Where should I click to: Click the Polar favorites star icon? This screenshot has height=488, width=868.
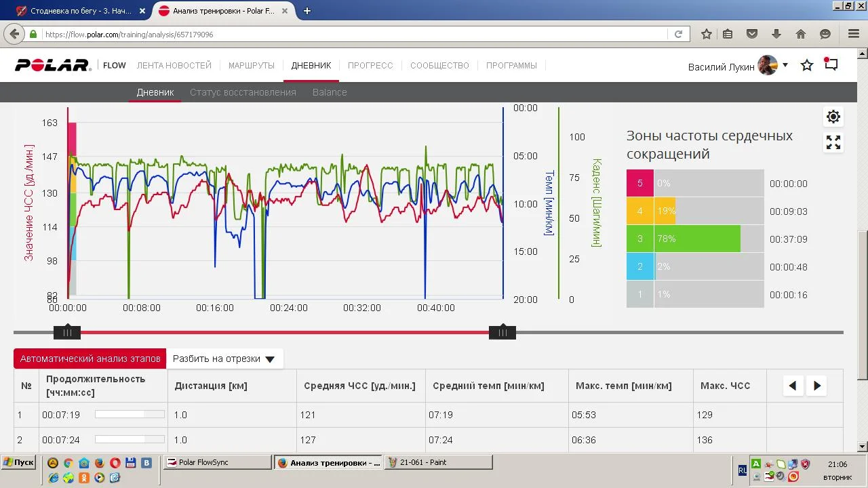tap(807, 66)
